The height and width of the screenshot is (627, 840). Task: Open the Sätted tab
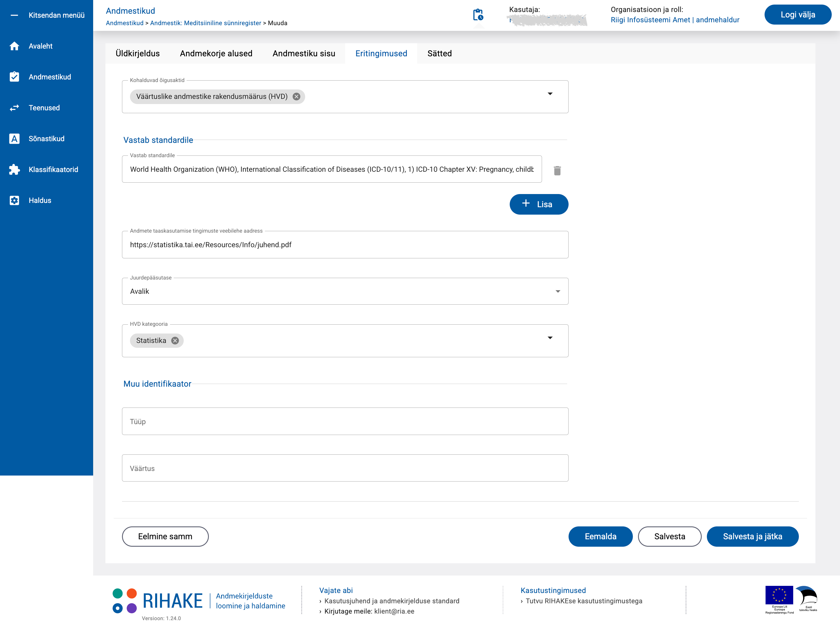(x=439, y=53)
